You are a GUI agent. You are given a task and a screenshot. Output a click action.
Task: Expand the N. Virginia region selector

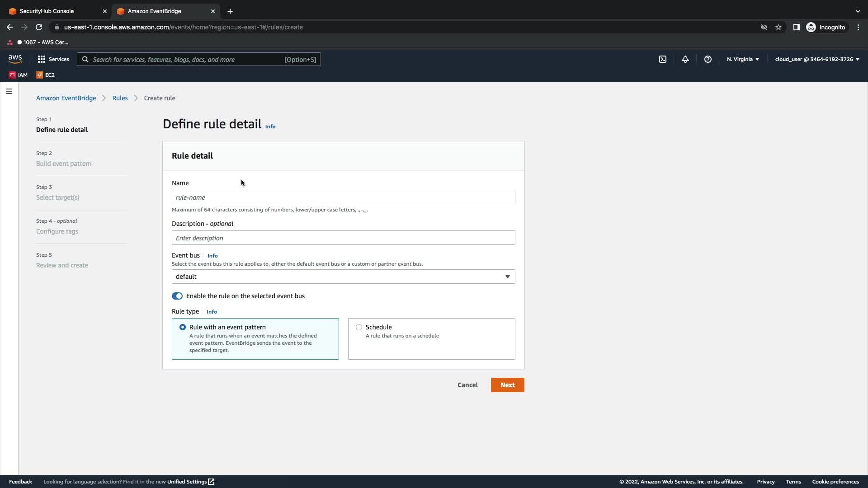(743, 59)
